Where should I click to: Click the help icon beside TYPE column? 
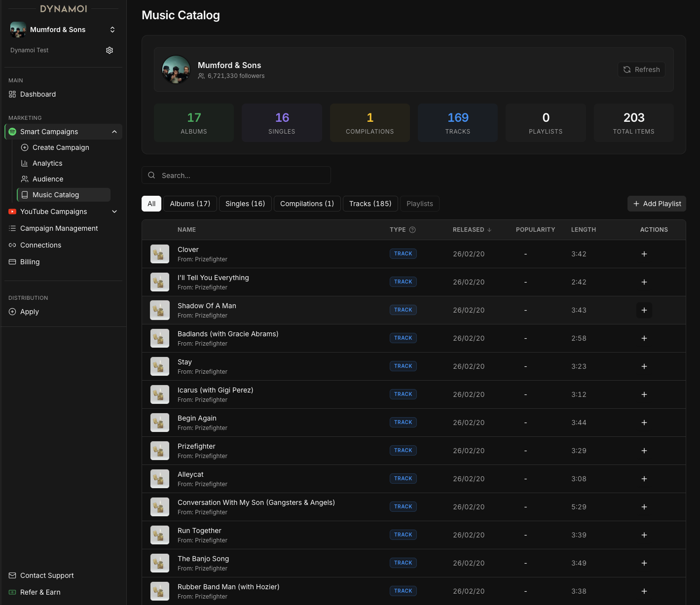pyautogui.click(x=412, y=230)
